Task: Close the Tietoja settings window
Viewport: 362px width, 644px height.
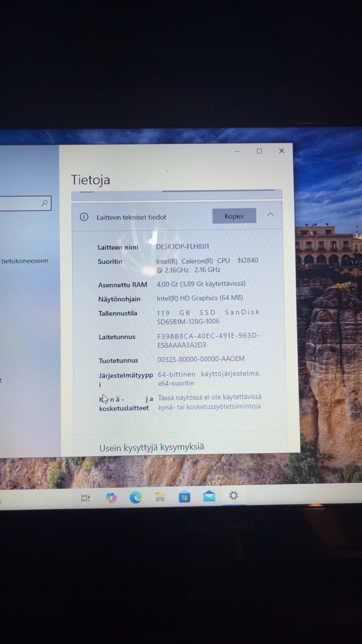Action: click(281, 151)
